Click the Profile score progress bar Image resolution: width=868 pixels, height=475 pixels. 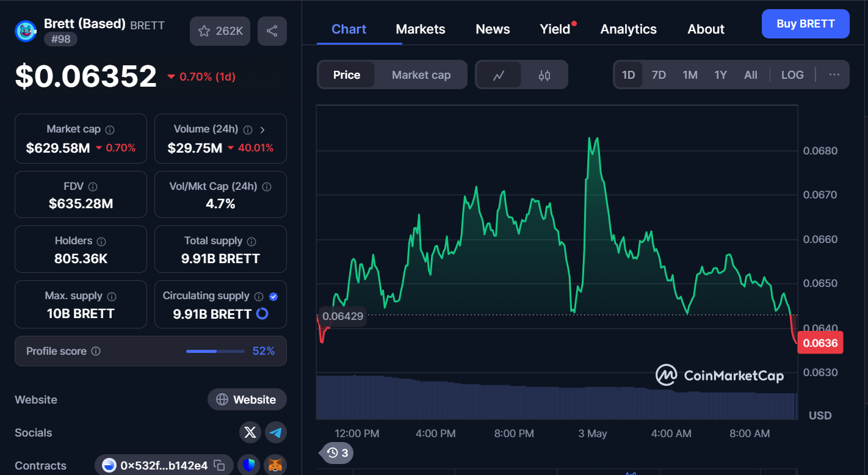215,351
